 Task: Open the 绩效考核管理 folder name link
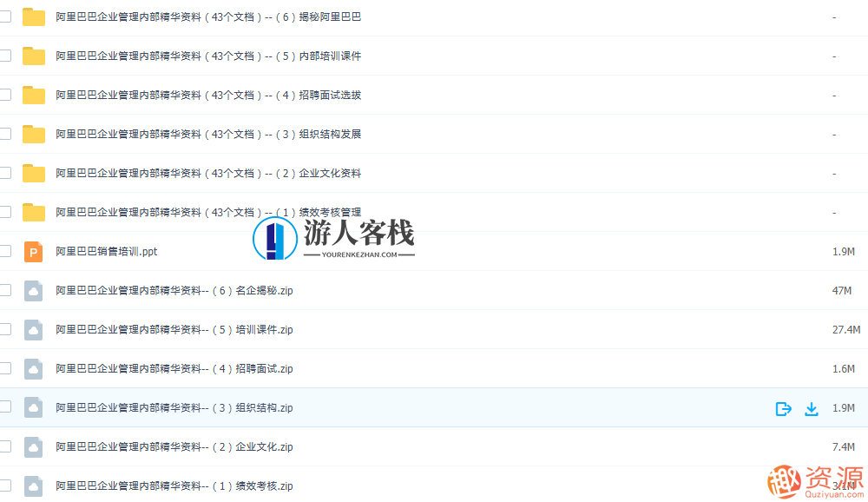(208, 211)
